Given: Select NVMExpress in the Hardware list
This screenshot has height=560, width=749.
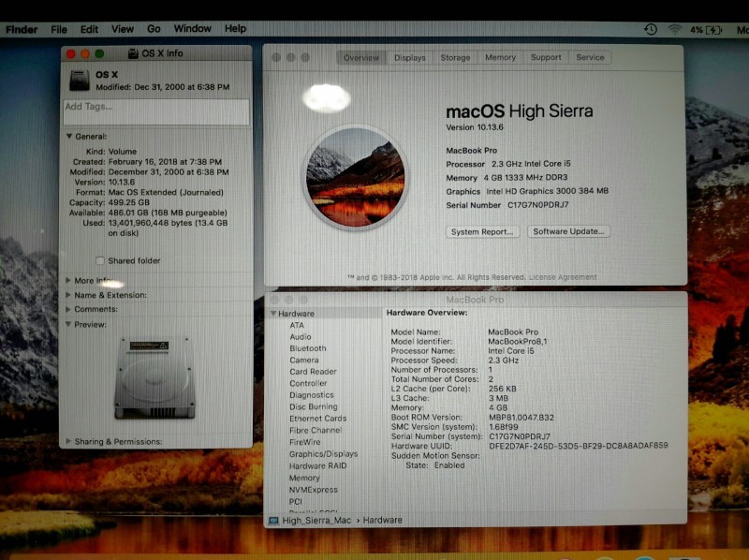Looking at the screenshot, I should [314, 490].
